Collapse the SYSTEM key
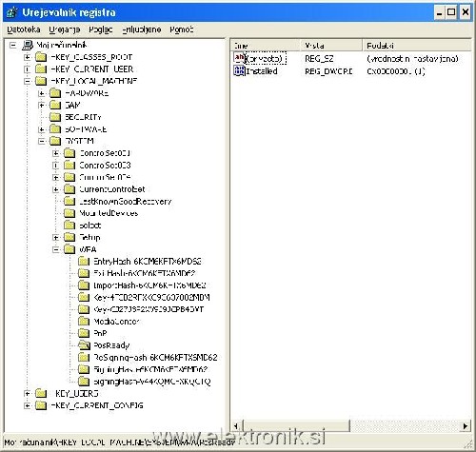 coord(42,141)
